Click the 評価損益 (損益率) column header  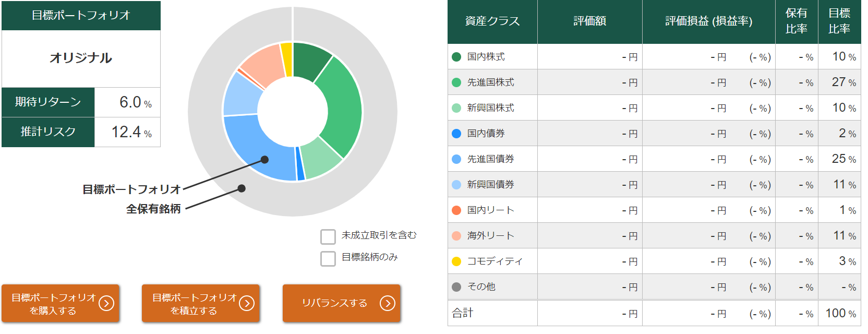click(708, 21)
